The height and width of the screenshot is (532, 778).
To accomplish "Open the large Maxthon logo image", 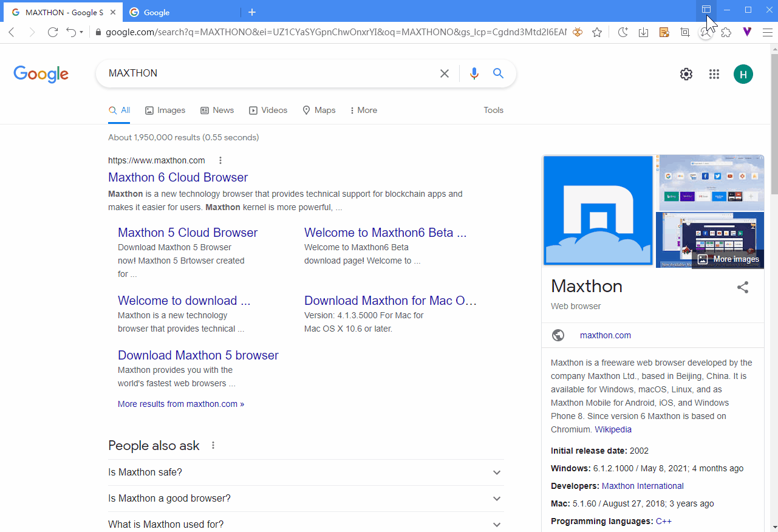I will [598, 211].
